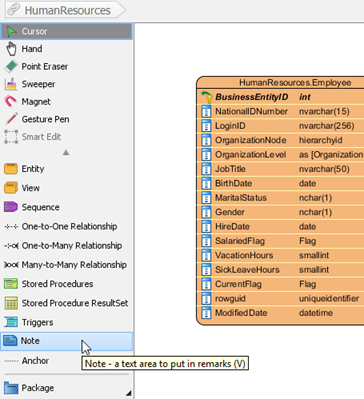This screenshot has width=364, height=399.
Task: Click the primary key icon of BusinessEntityID
Action: point(207,97)
